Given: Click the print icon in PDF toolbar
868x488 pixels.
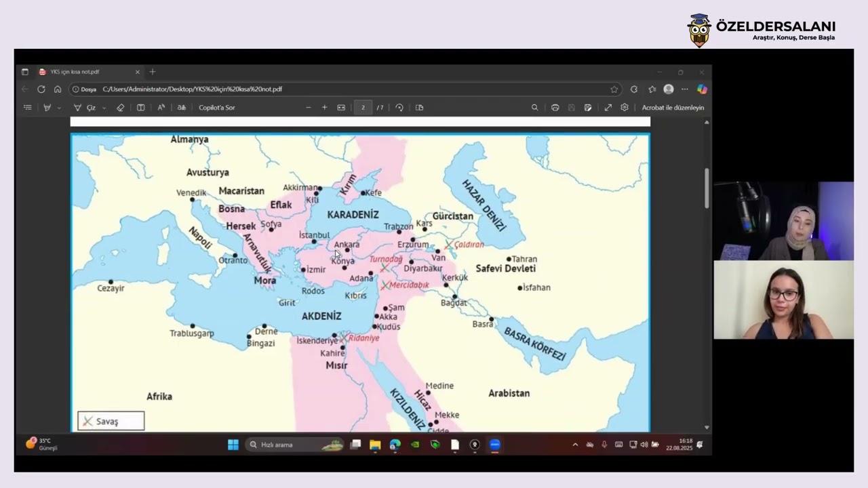Looking at the screenshot, I should pos(555,107).
